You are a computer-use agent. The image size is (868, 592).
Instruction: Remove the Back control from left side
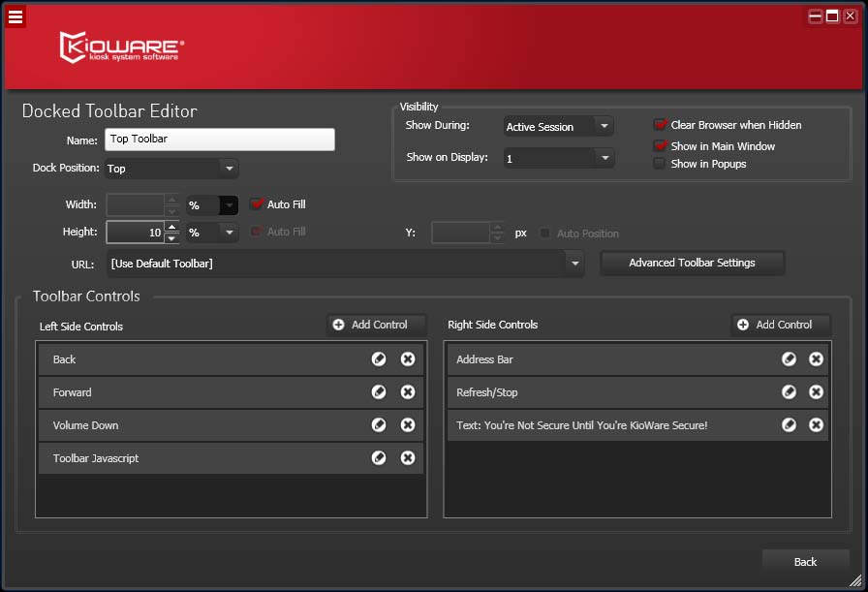point(408,358)
